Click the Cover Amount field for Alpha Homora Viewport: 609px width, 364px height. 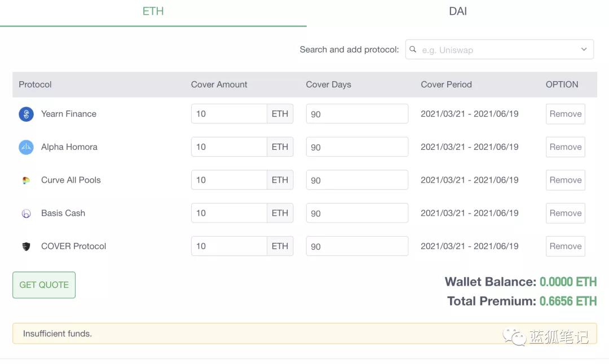228,147
